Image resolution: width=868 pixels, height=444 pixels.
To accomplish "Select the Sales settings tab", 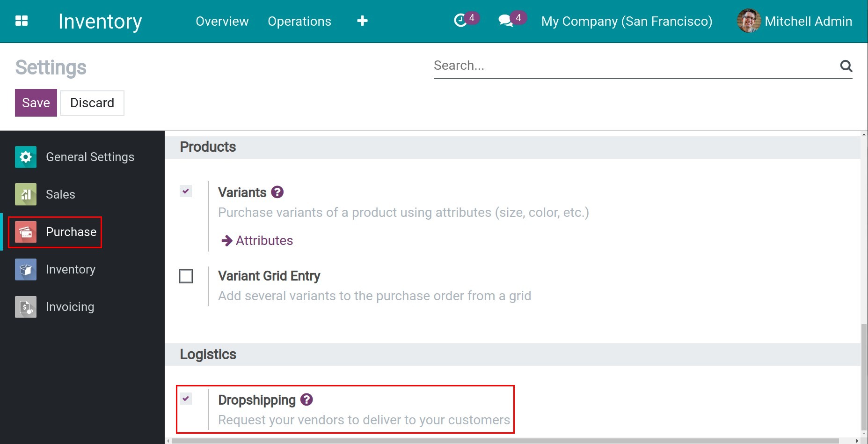I will [x=60, y=194].
